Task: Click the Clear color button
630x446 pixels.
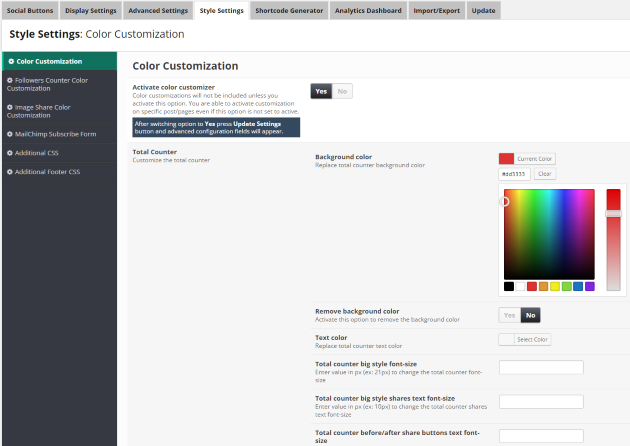Action: [545, 174]
